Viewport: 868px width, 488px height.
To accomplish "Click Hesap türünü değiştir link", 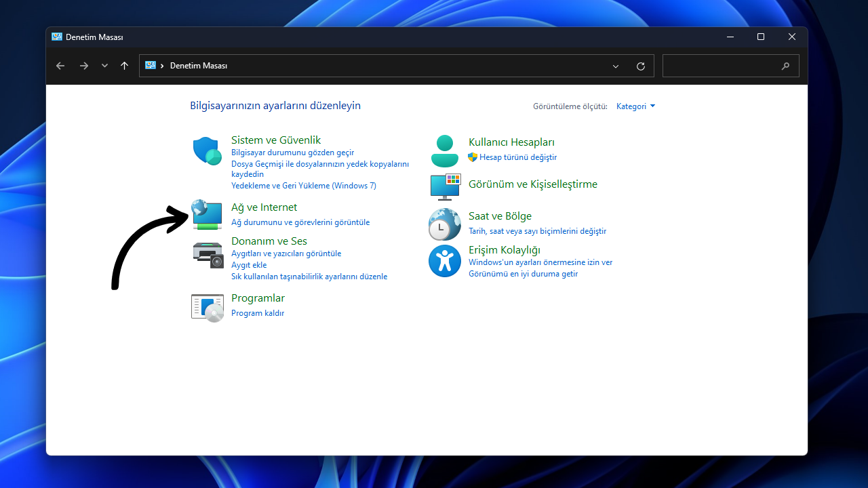I will click(x=518, y=157).
